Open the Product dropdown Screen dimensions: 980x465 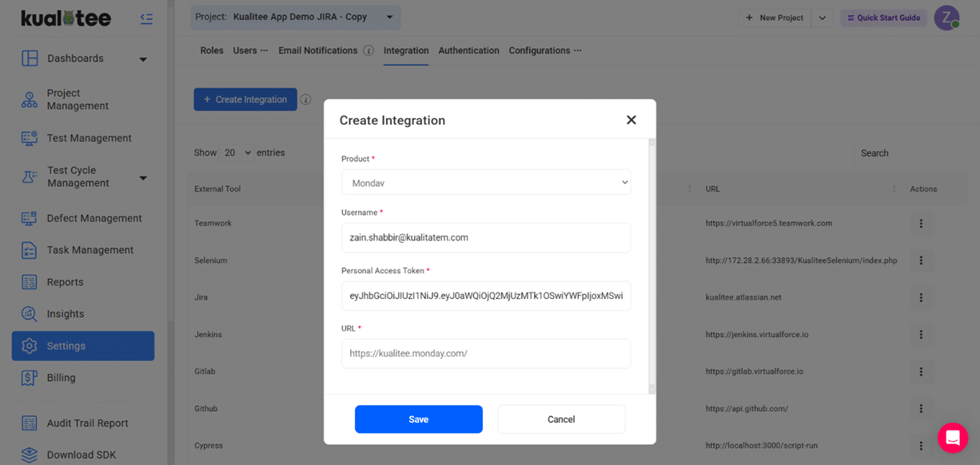point(486,183)
